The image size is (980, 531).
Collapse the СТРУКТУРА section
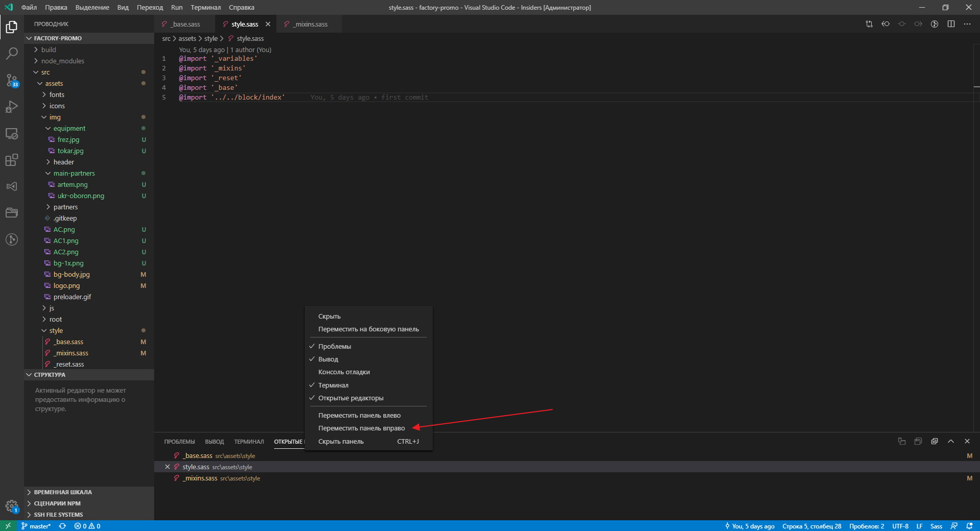coord(89,375)
